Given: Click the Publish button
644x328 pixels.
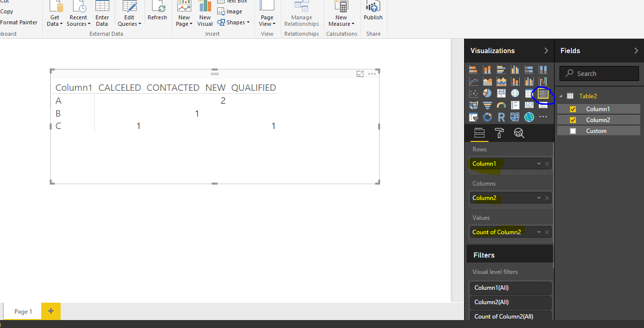Looking at the screenshot, I should 373,11.
